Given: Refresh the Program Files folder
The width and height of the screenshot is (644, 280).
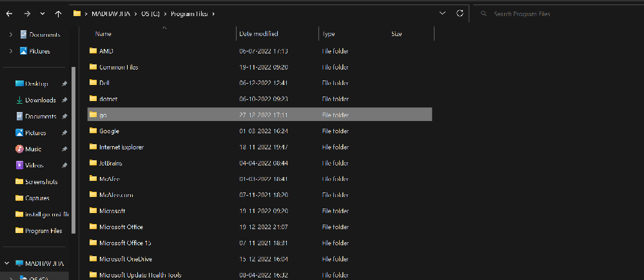Looking at the screenshot, I should click(x=460, y=14).
